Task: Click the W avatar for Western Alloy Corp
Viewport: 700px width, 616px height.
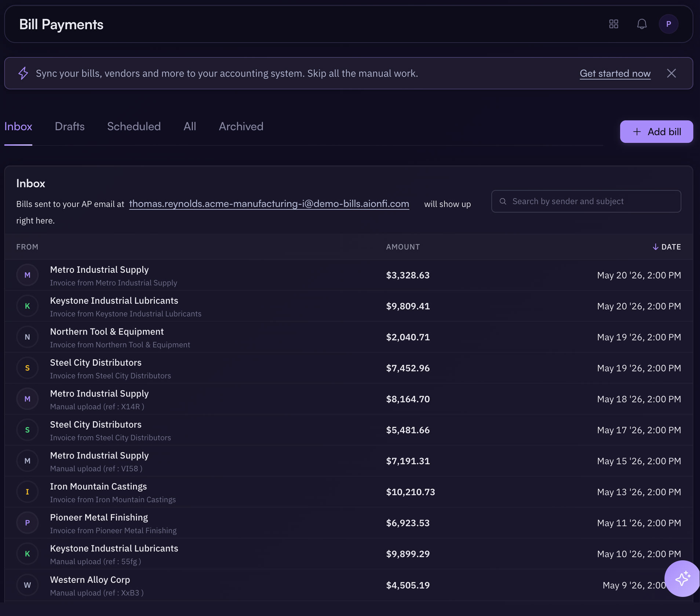Action: point(28,585)
